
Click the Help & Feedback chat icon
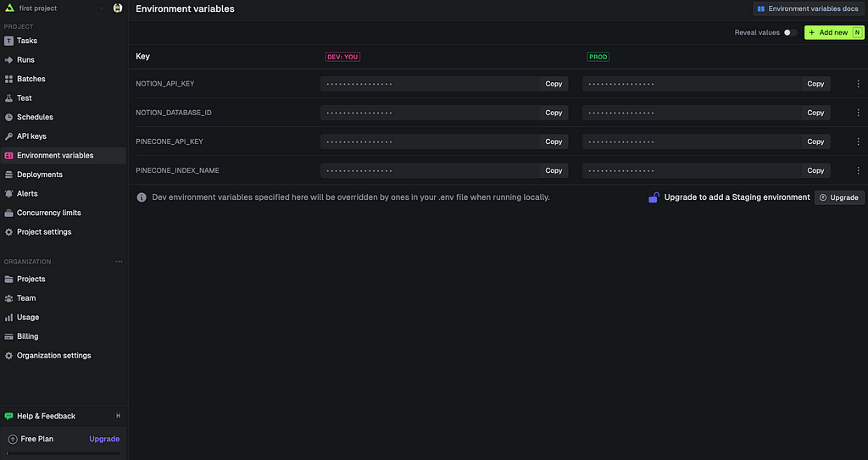[x=8, y=416]
